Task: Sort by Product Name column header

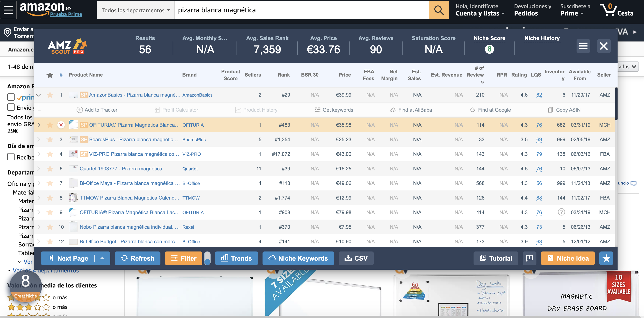Action: (86, 75)
